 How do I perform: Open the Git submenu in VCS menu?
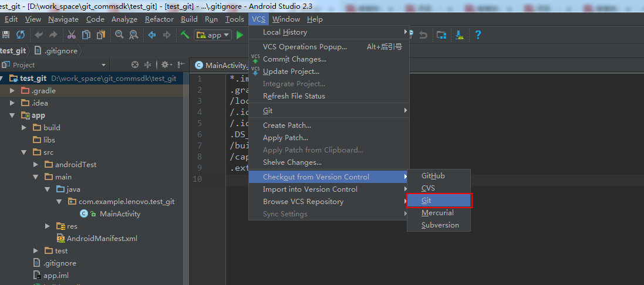[329, 111]
